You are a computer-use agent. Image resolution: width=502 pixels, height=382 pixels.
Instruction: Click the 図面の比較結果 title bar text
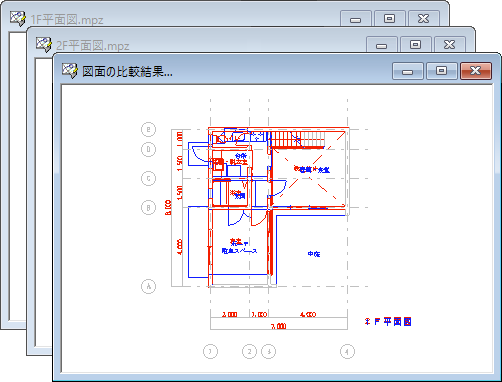coord(127,71)
